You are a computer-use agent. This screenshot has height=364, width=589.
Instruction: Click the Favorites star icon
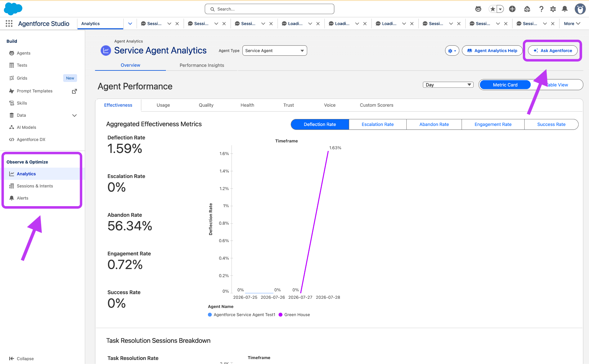[x=493, y=9]
